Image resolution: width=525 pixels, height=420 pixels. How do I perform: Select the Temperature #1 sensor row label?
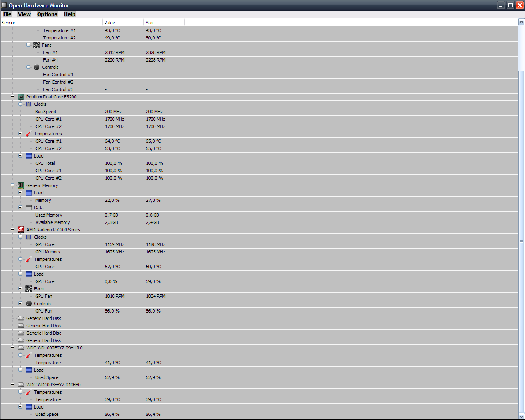(59, 30)
